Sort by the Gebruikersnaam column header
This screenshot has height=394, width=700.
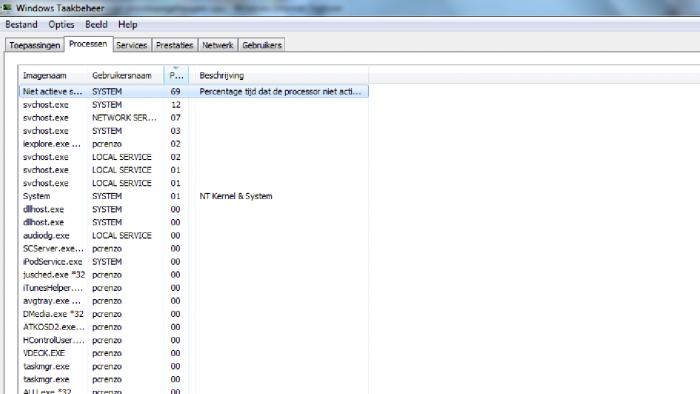[x=125, y=75]
